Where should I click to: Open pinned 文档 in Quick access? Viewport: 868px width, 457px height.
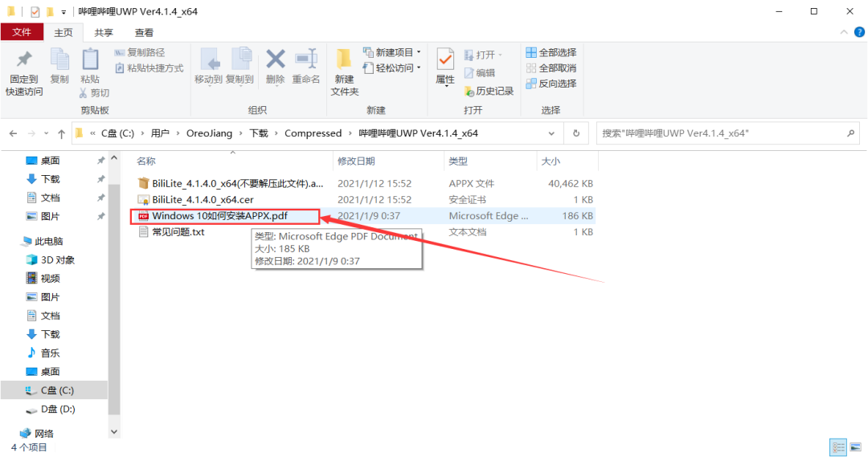[50, 198]
